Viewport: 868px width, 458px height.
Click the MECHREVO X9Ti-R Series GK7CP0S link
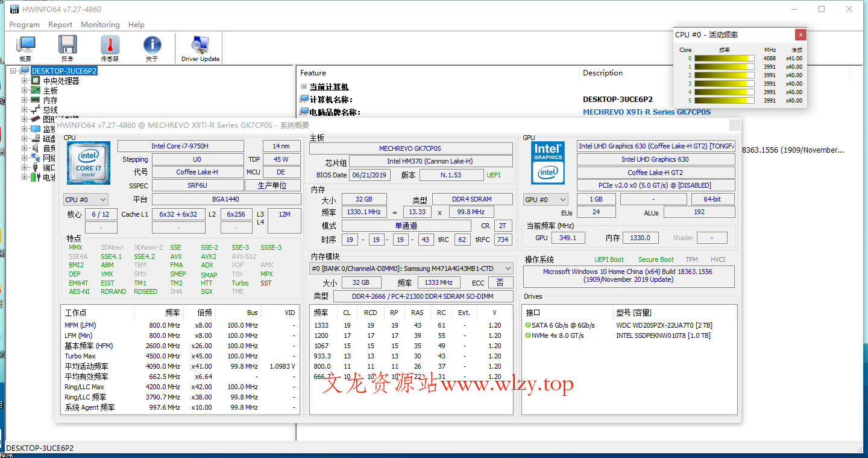pos(646,111)
